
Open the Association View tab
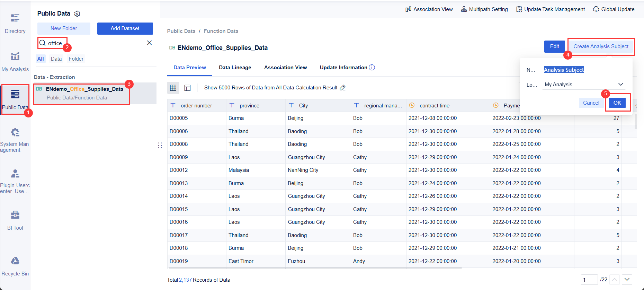285,68
